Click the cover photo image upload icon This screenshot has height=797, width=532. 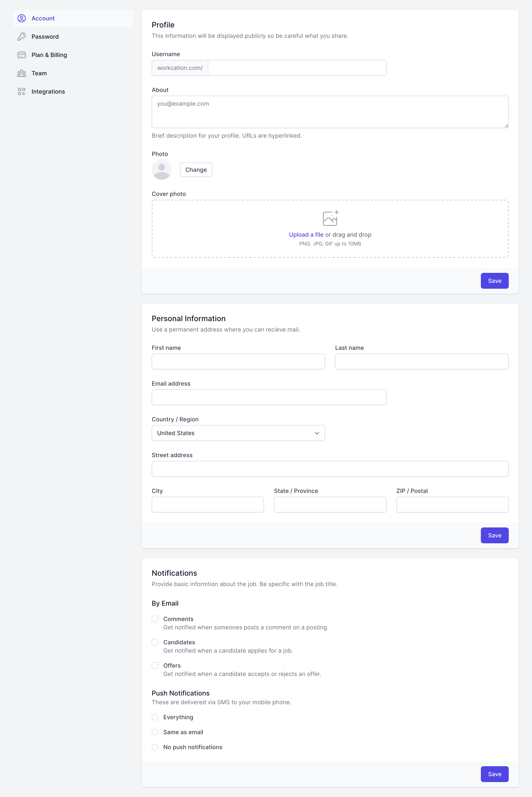coord(330,218)
